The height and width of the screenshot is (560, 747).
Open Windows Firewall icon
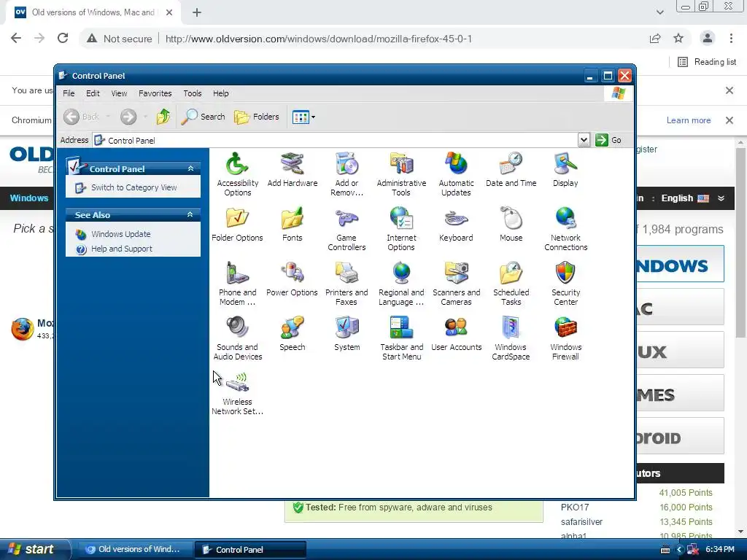point(565,338)
